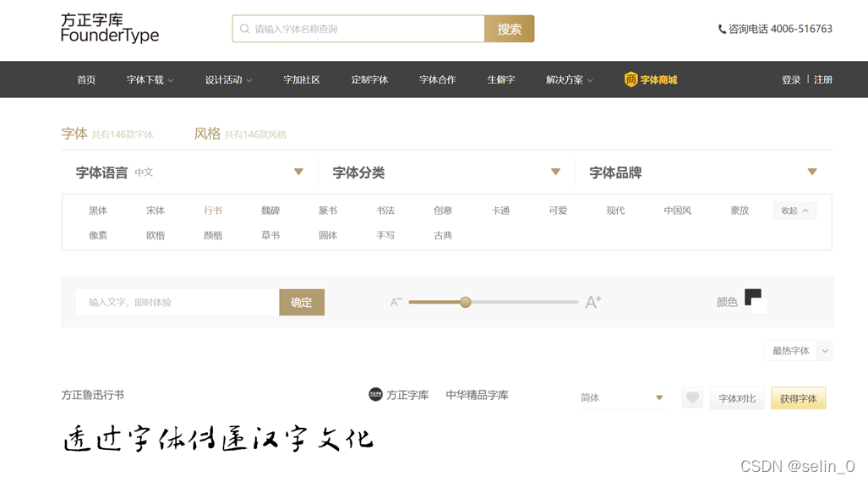Open 生僻字 in navigation bar

point(501,79)
